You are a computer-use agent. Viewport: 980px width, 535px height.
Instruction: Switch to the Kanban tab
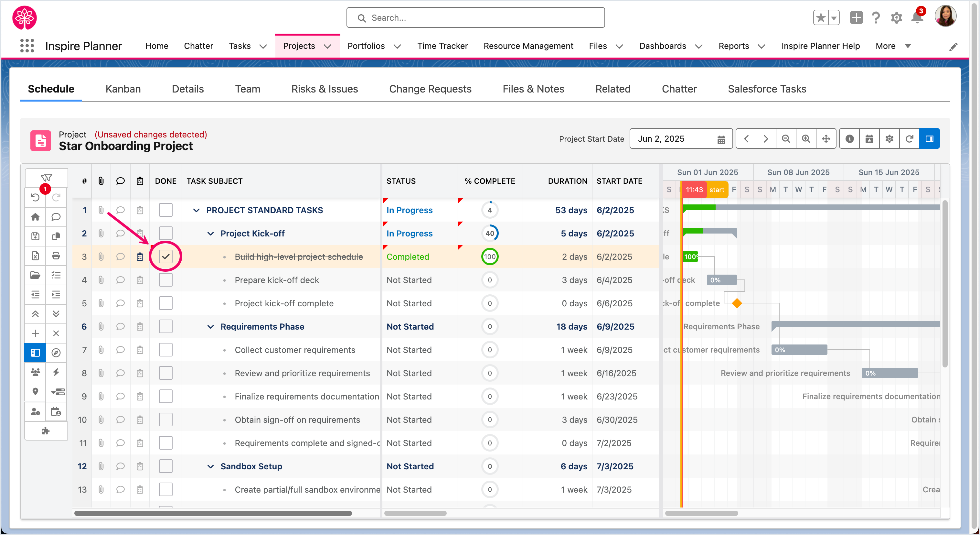(123, 89)
